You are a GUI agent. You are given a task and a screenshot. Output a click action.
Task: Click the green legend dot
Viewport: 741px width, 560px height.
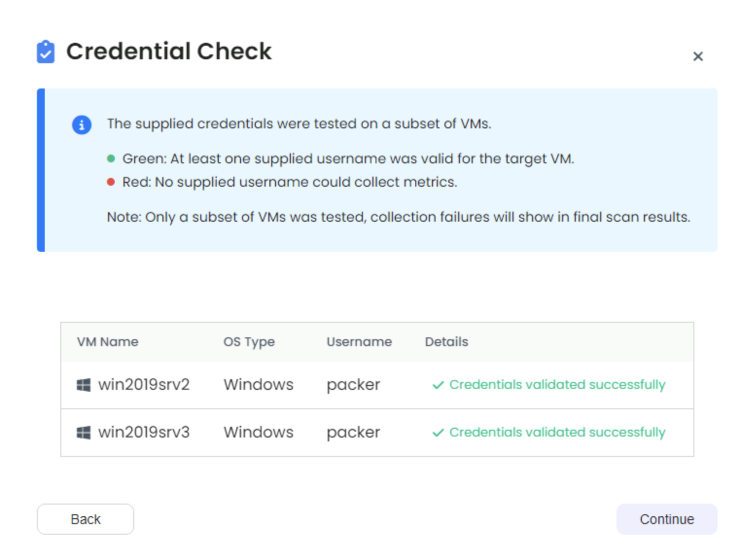[x=111, y=158]
